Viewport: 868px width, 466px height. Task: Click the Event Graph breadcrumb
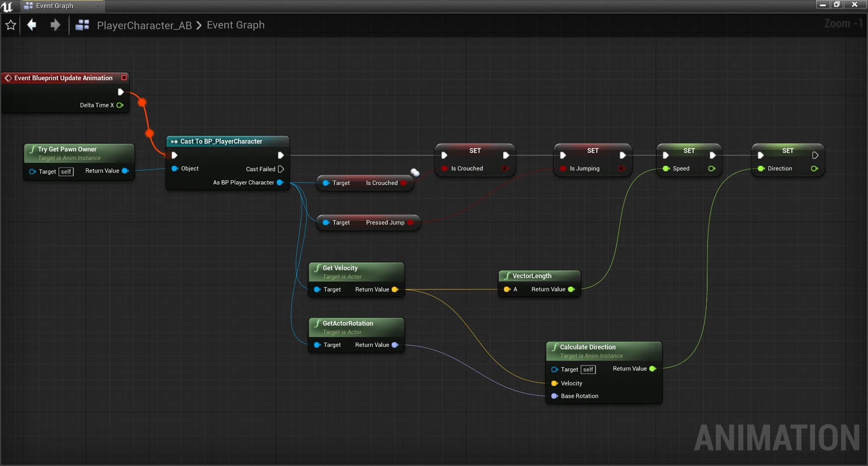click(236, 25)
